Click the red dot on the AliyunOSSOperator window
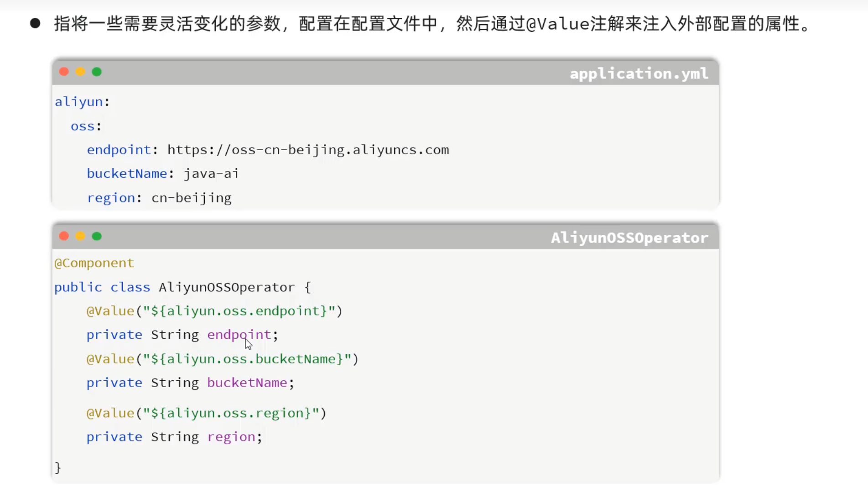Screen dimensions: 868x492 click(x=64, y=236)
